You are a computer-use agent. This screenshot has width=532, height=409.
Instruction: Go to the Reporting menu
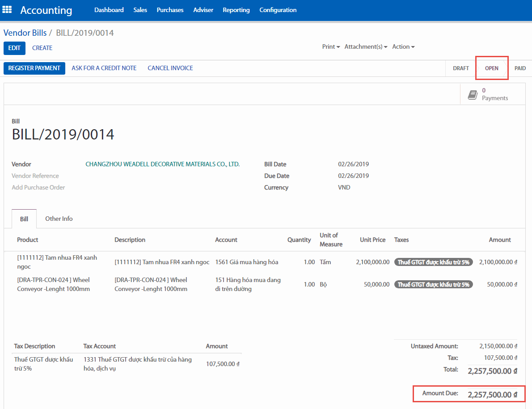tap(236, 10)
